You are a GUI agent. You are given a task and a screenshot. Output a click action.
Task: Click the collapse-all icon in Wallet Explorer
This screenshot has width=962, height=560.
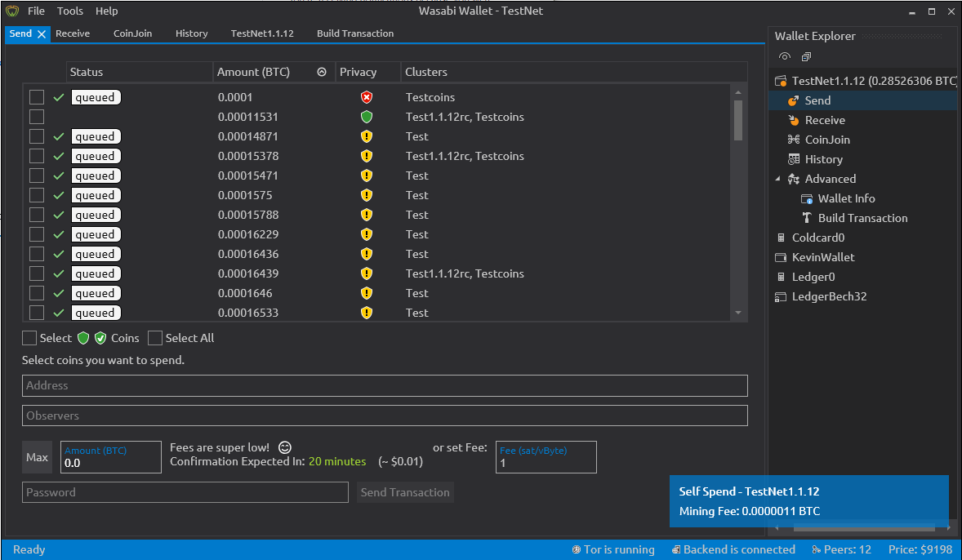tap(806, 56)
